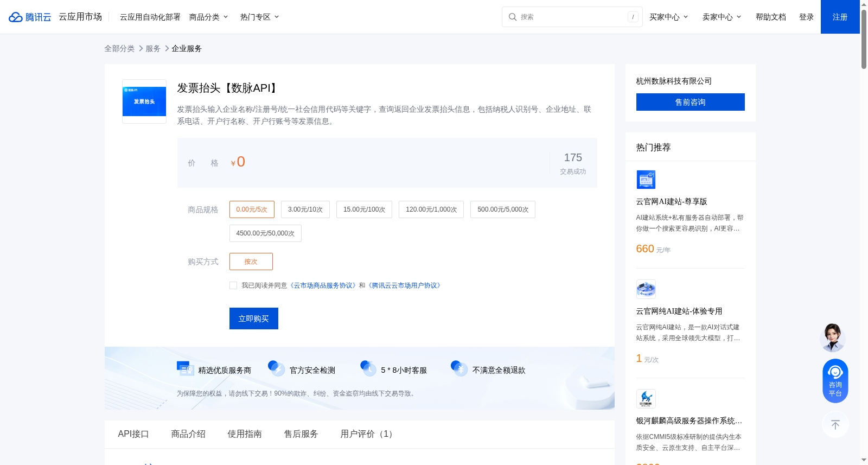Open the 腾讯云云市场用户协议 link
This screenshot has width=868, height=465.
tap(405, 285)
